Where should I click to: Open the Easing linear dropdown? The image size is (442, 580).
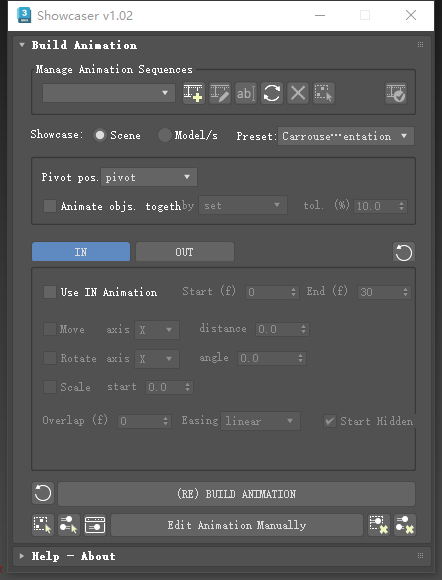260,421
